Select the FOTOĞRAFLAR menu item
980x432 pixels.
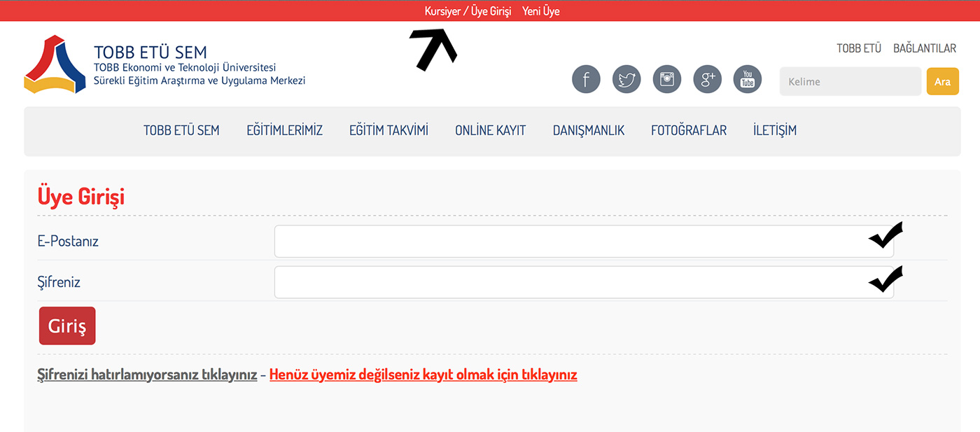[x=688, y=130]
